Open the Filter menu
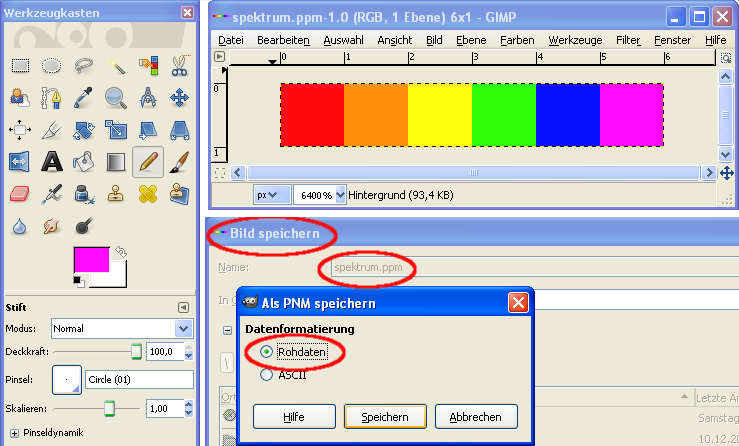This screenshot has width=739, height=446. tap(628, 40)
